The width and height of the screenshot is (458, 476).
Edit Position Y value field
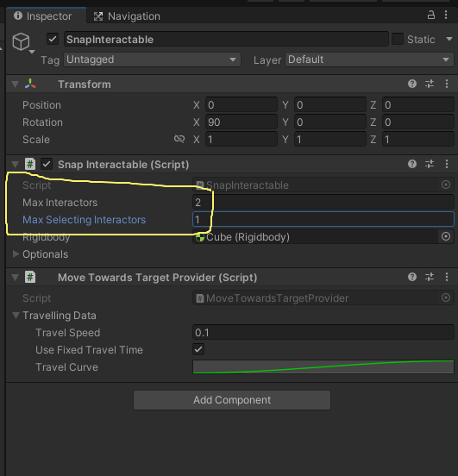click(330, 105)
